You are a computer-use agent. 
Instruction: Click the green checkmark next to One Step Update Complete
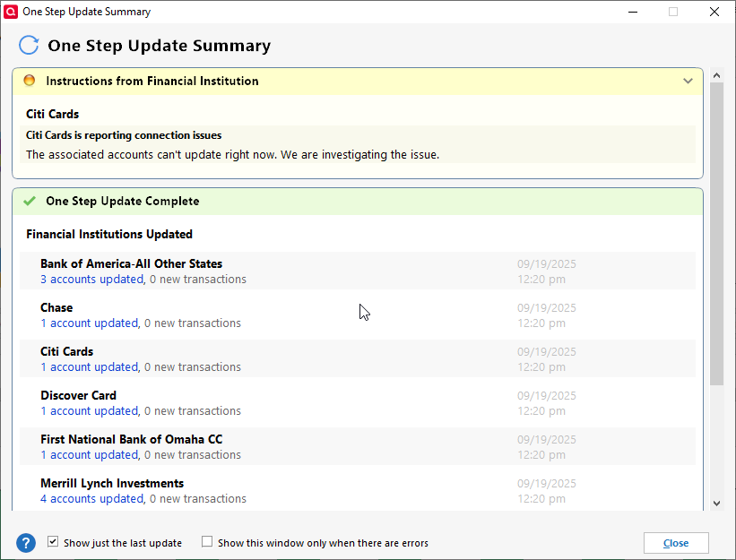point(30,202)
